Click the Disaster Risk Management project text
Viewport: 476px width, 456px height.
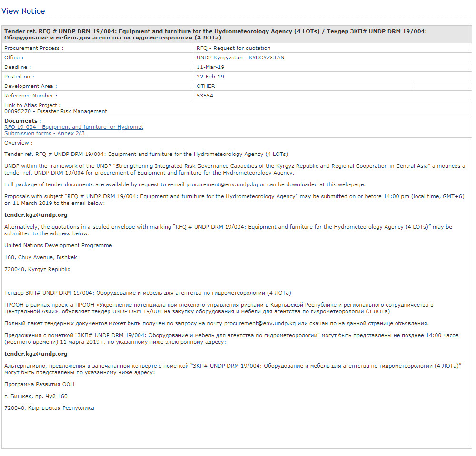[56, 111]
